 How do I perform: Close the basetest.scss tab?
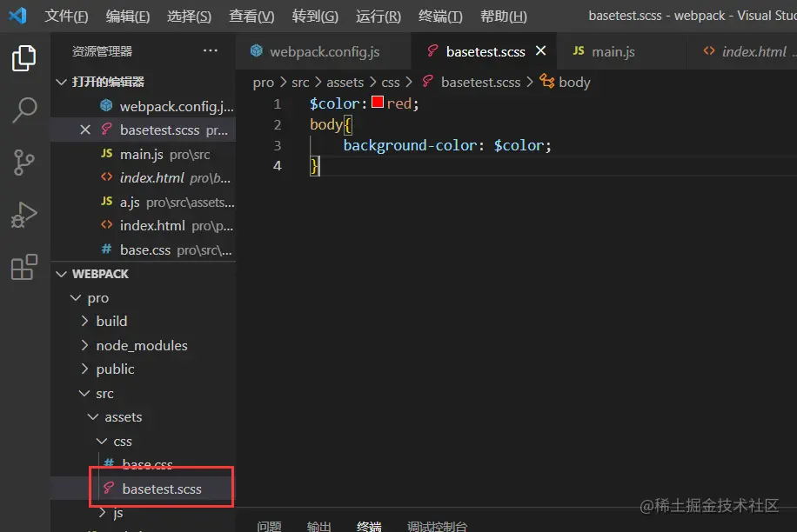click(x=541, y=51)
